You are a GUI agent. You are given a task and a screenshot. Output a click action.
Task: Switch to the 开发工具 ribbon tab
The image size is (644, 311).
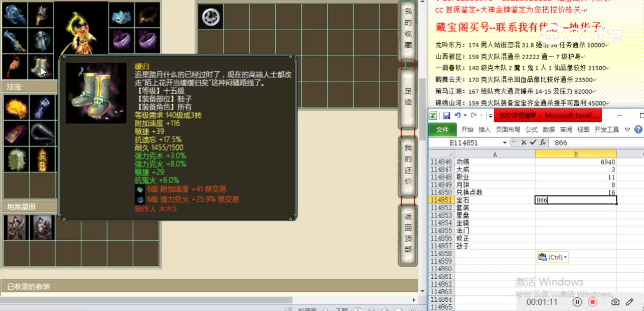click(x=606, y=129)
